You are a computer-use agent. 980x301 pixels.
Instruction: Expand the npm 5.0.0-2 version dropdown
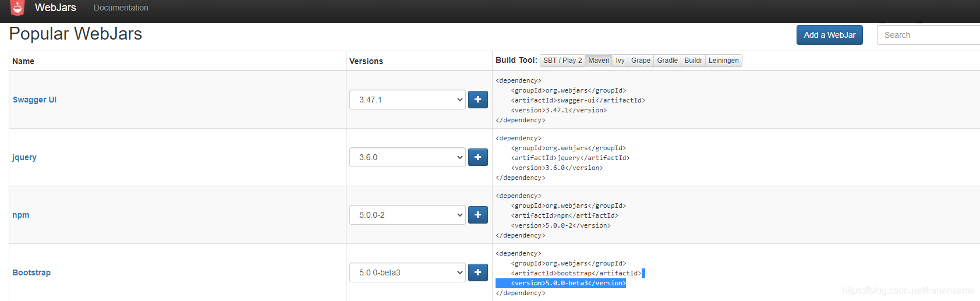coord(408,215)
